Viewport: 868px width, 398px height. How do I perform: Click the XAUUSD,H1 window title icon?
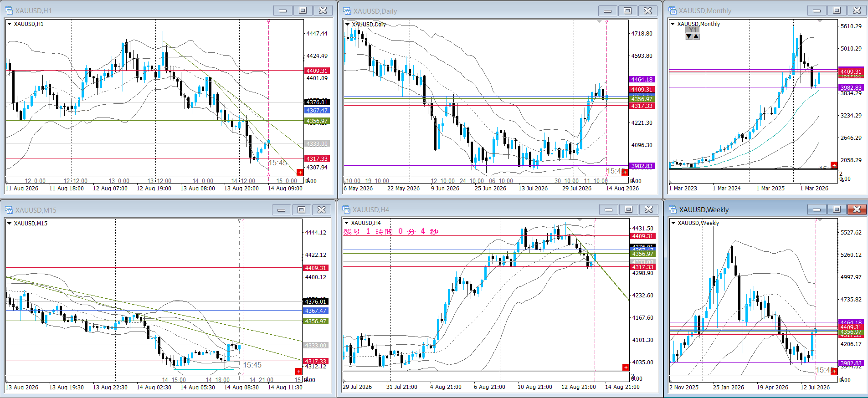tap(9, 10)
